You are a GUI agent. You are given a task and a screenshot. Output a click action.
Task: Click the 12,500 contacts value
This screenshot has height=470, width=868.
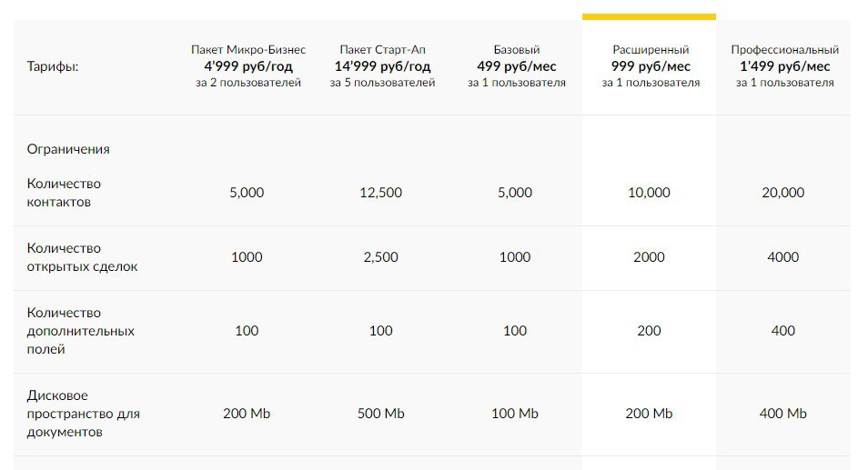point(381,193)
